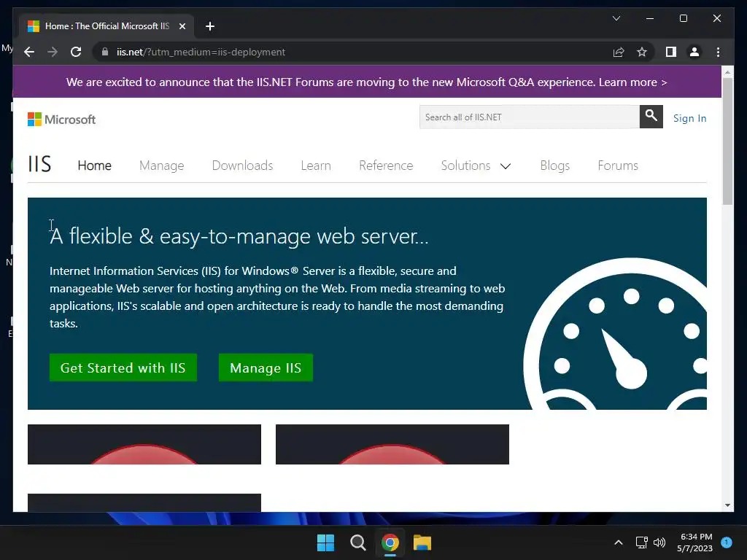
Task: Click the padlock site info icon
Action: pyautogui.click(x=105, y=52)
